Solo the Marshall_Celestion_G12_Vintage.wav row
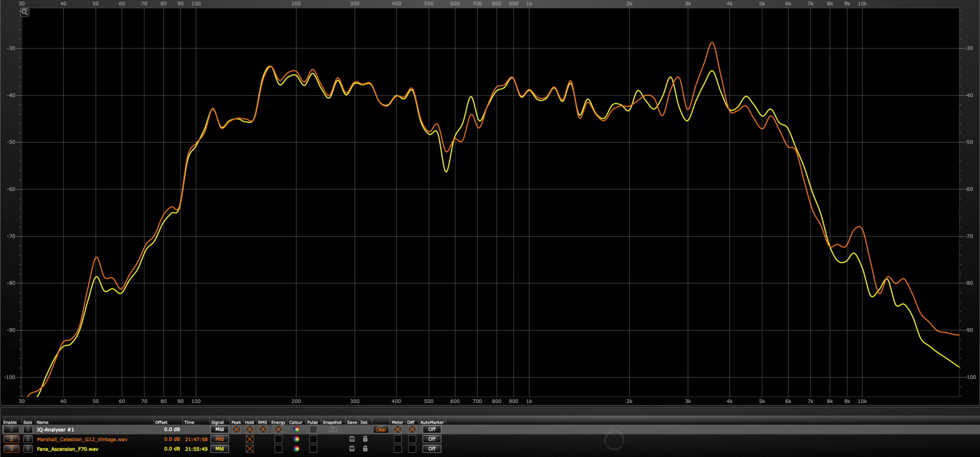This screenshot has width=980, height=457. point(28,439)
